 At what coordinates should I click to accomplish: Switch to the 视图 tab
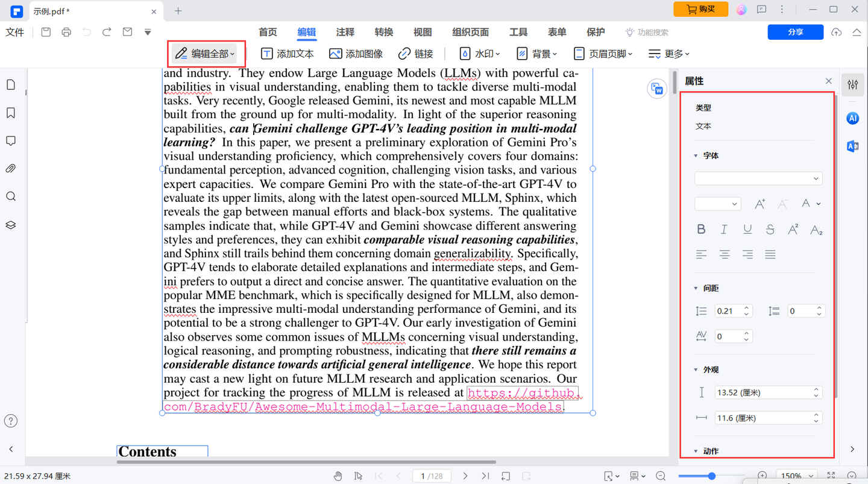click(423, 32)
